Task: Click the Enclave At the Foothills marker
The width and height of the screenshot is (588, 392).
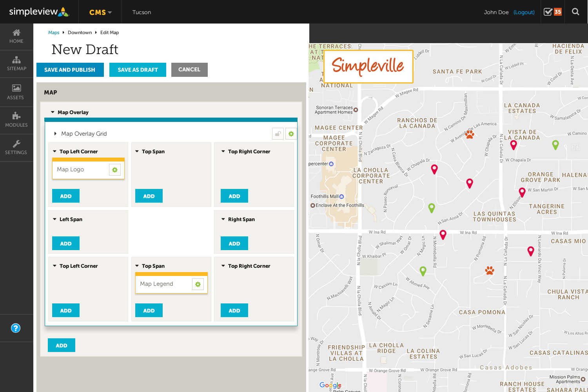Action: pyautogui.click(x=313, y=205)
